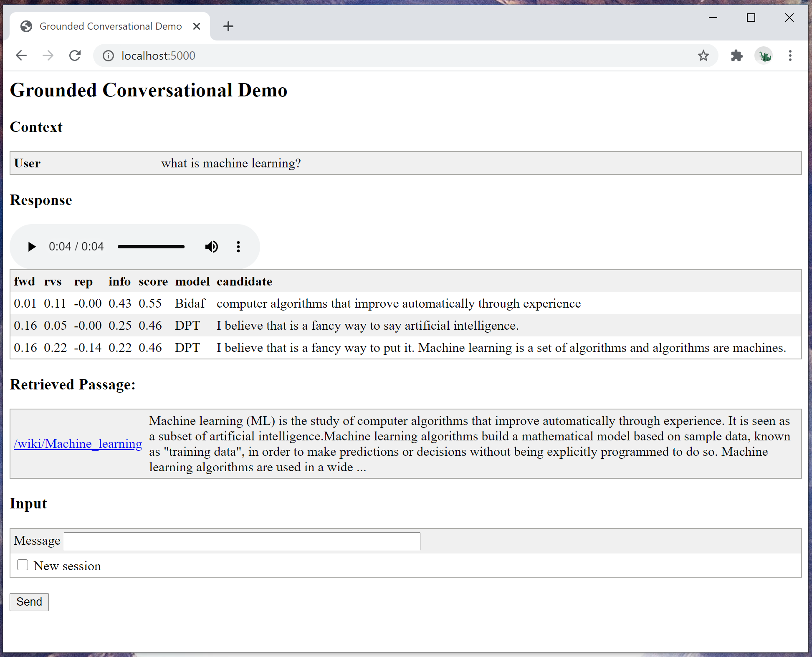Open the Extensions puzzle icon
The height and width of the screenshot is (657, 812).
737,56
